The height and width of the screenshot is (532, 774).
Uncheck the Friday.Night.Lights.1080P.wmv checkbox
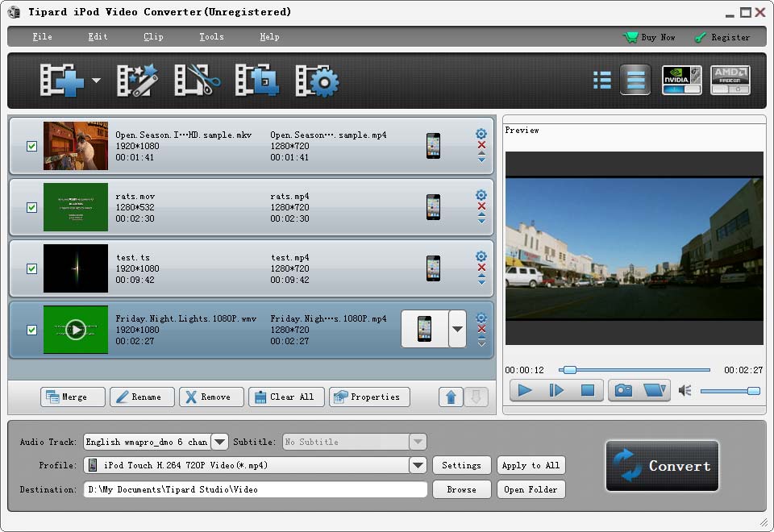(x=31, y=330)
